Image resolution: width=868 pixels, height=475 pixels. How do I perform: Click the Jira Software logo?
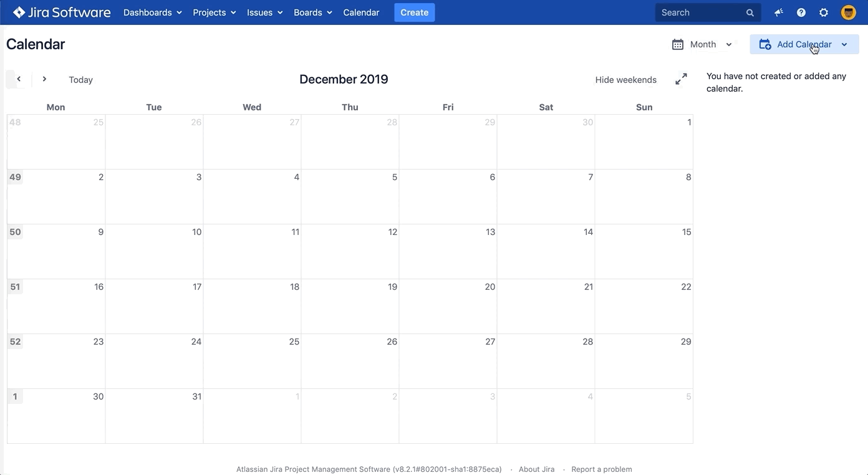pyautogui.click(x=62, y=12)
